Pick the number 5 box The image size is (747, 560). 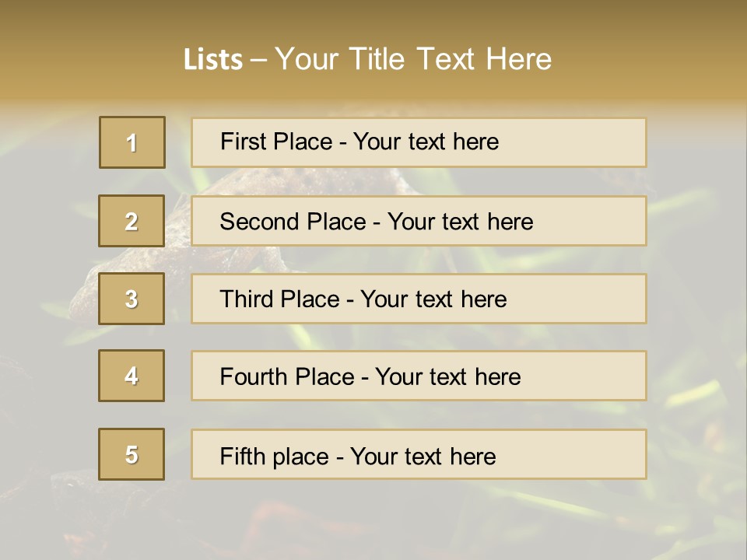132,454
